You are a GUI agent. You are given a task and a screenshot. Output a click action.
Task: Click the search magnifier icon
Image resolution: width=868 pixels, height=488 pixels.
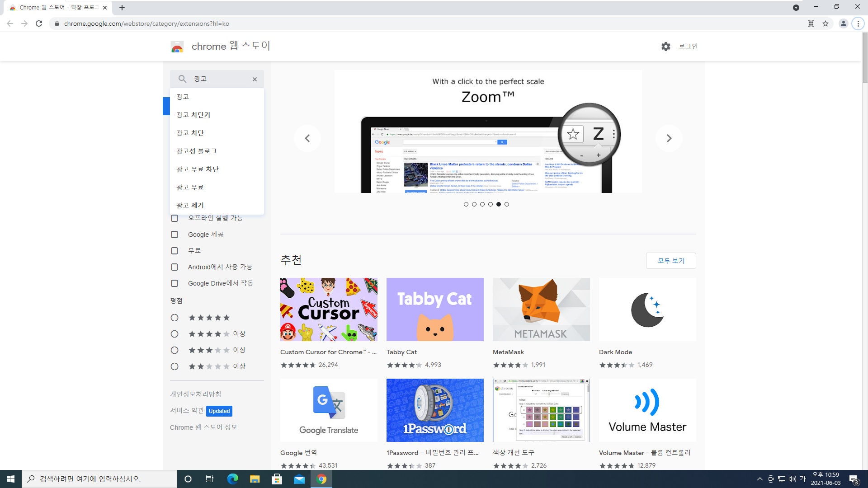182,79
